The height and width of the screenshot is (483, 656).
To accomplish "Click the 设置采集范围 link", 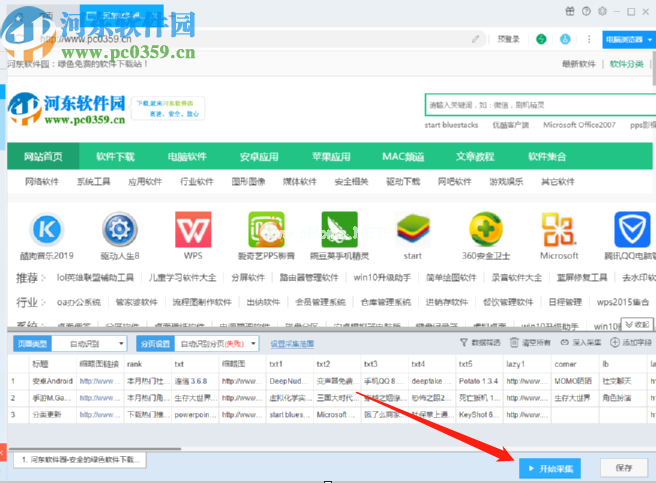I will 292,344.
